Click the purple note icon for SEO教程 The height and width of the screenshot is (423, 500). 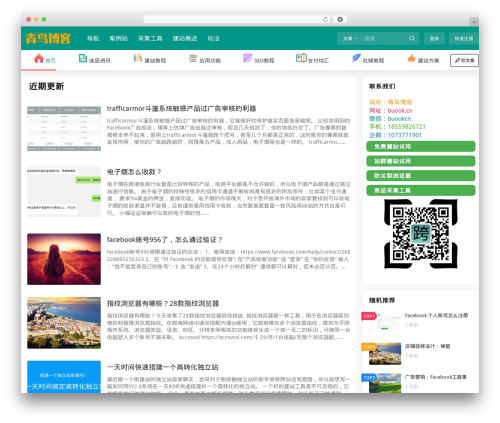click(x=247, y=58)
